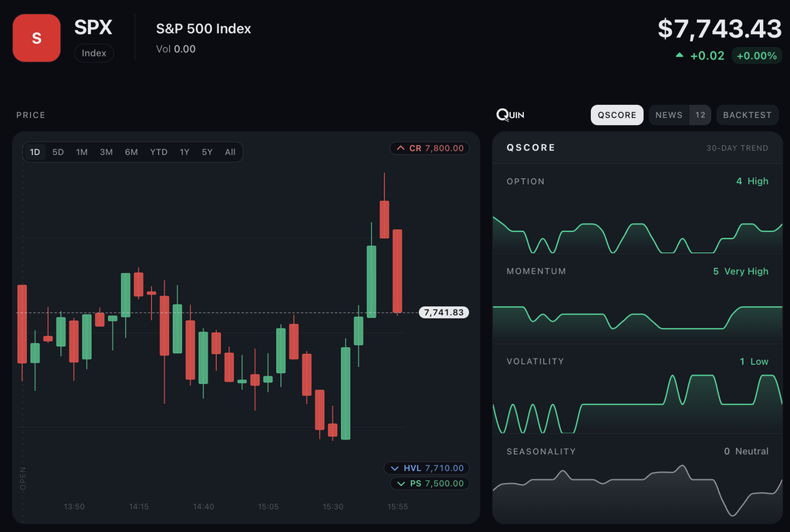The height and width of the screenshot is (532, 790).
Task: Select the All time range
Action: coord(230,152)
